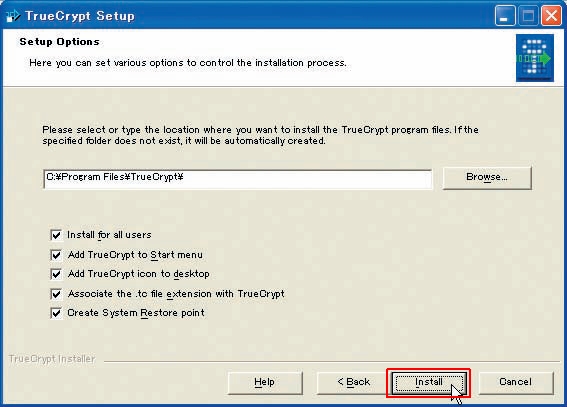Go back with the Back button

click(354, 382)
